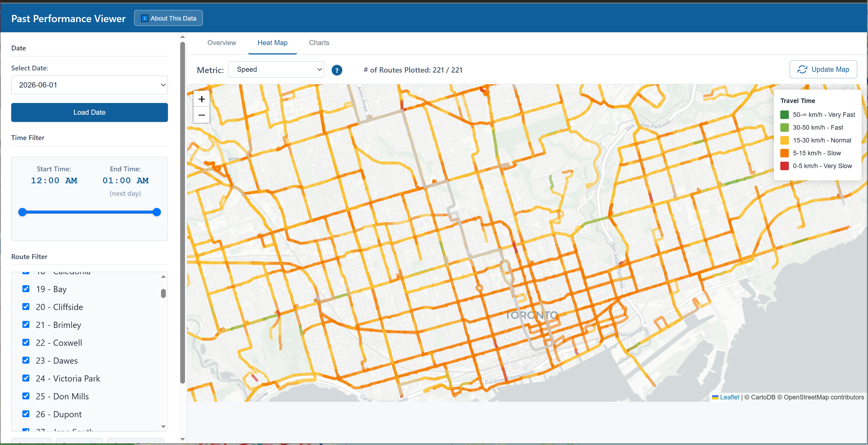Viewport: 868px width, 445px height.
Task: Uncheck 24 - Victoria Park route
Action: [26, 378]
